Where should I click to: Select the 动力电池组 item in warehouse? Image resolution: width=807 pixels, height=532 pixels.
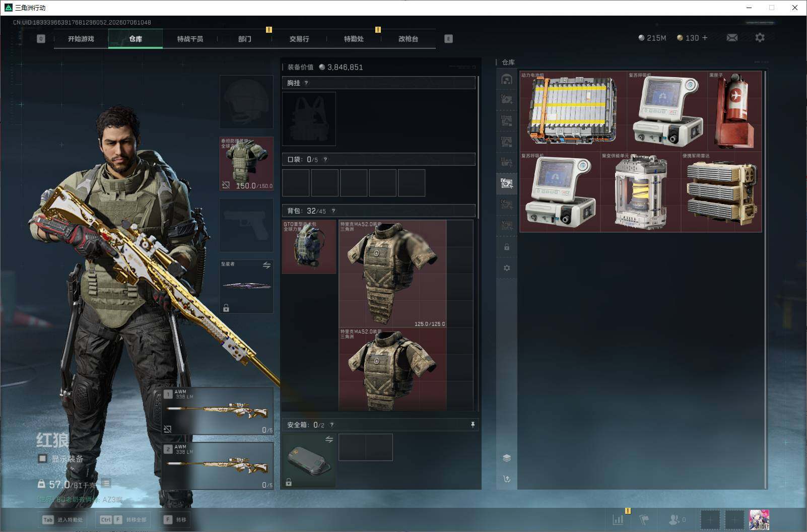573,111
